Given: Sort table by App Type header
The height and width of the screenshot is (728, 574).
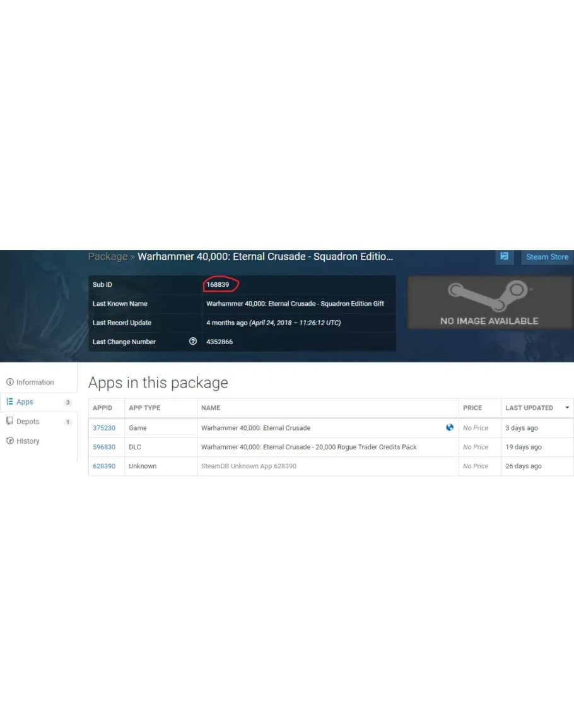Looking at the screenshot, I should (x=144, y=408).
